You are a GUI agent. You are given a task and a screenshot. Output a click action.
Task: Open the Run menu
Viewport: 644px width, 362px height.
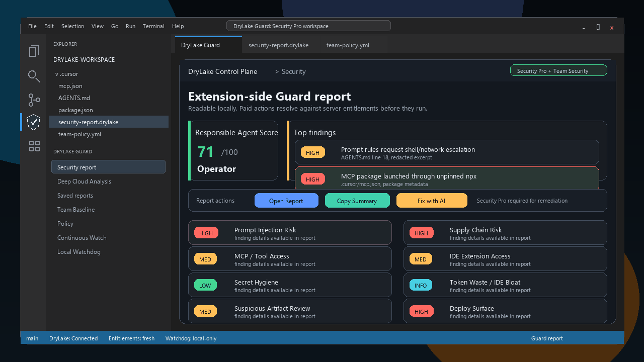[x=131, y=26]
